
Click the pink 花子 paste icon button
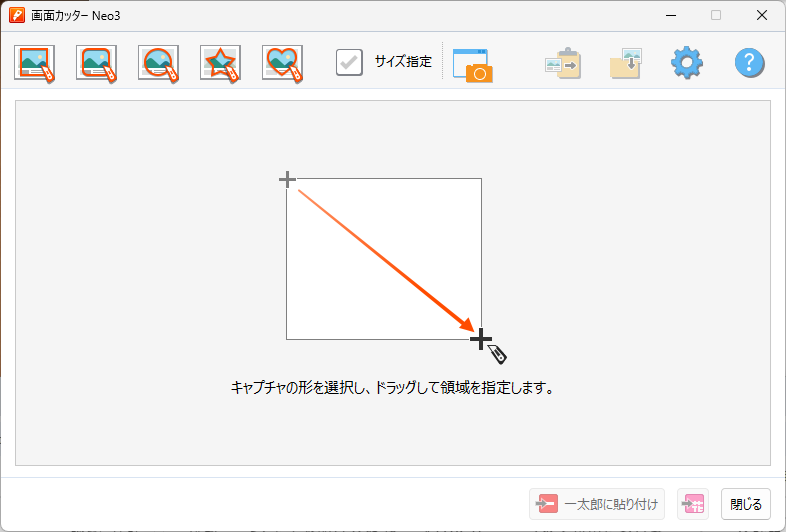pyautogui.click(x=693, y=504)
